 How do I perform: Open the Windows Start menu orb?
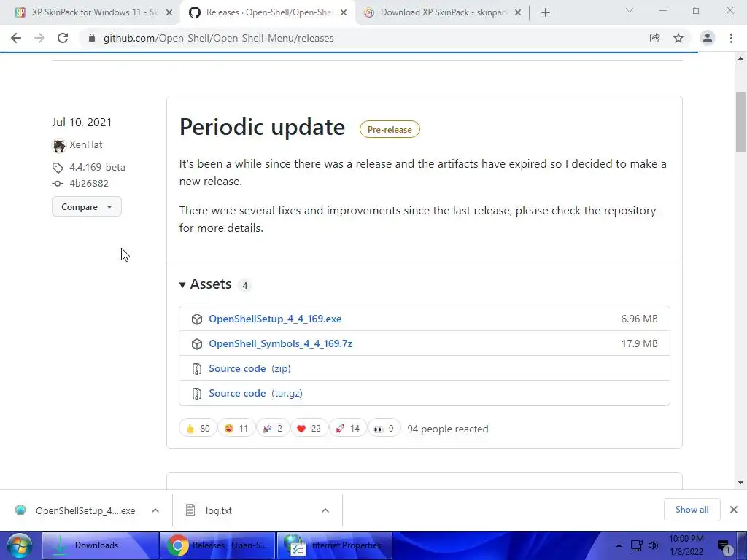click(20, 545)
